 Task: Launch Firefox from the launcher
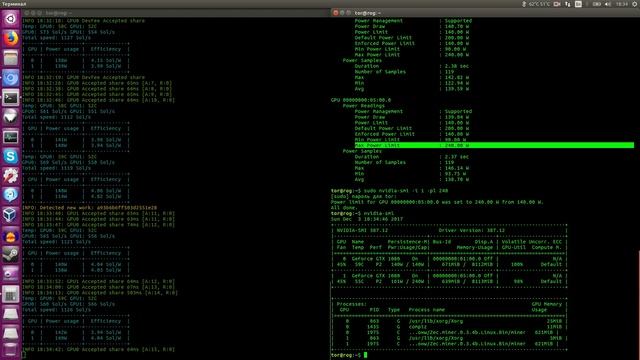pyautogui.click(x=11, y=38)
